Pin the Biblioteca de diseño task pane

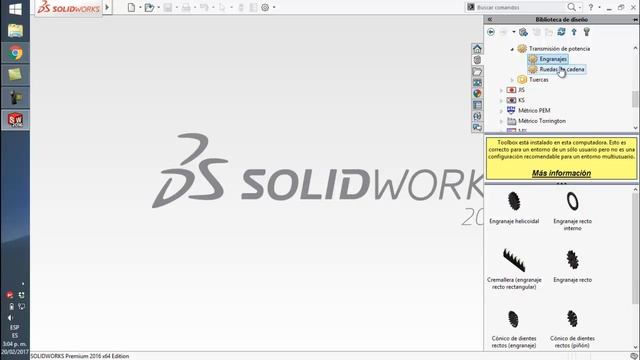click(x=636, y=20)
